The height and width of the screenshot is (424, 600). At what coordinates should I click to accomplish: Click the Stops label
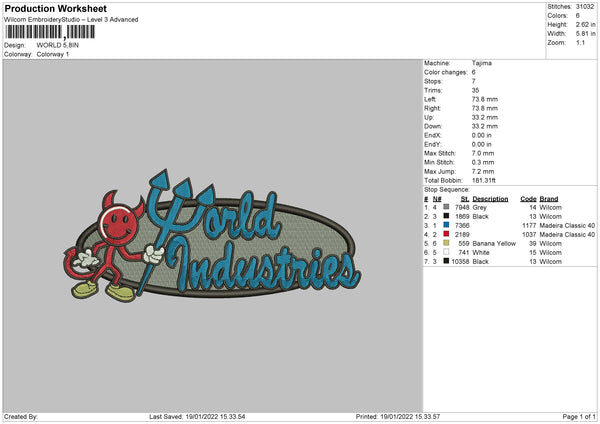click(x=433, y=82)
